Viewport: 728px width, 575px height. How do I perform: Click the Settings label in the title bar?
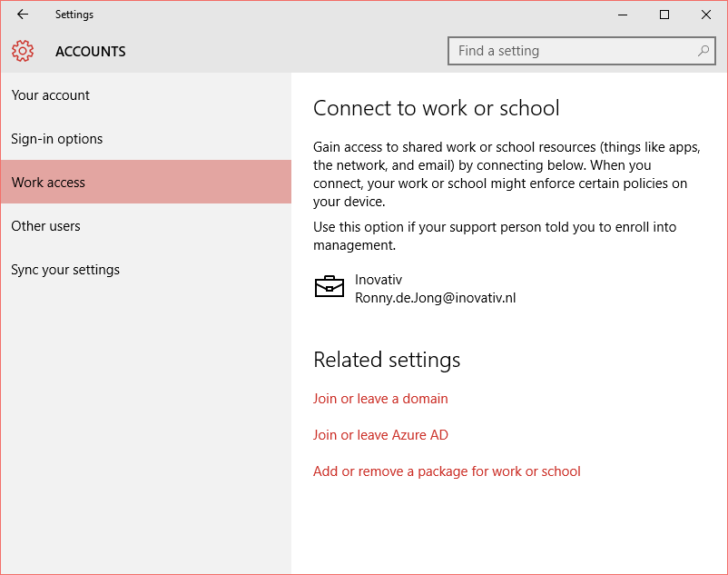pyautogui.click(x=74, y=14)
